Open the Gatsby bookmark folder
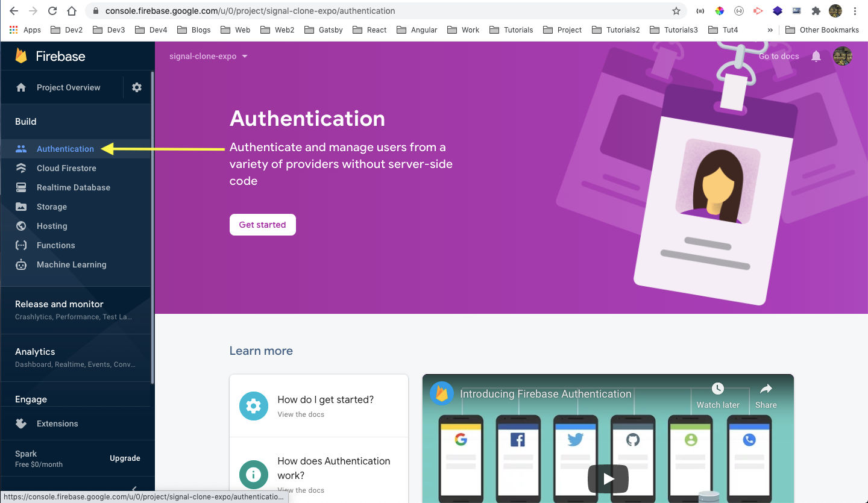Screen dimensions: 868x503 (324, 30)
